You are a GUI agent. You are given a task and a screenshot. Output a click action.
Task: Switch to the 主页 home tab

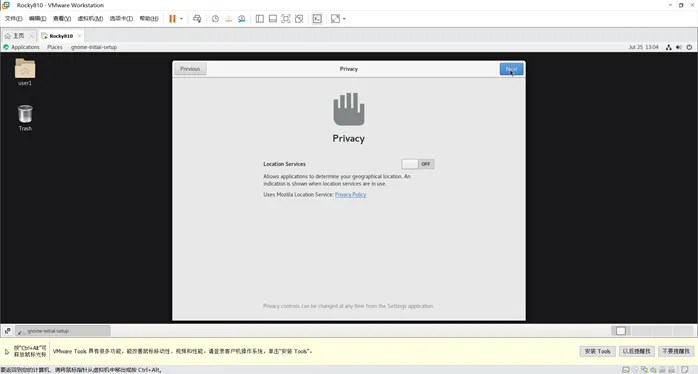[x=18, y=36]
